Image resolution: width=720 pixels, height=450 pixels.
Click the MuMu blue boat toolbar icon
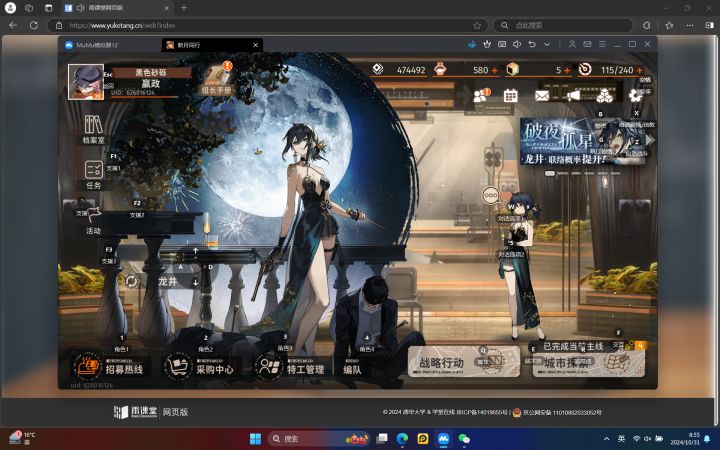[x=472, y=44]
